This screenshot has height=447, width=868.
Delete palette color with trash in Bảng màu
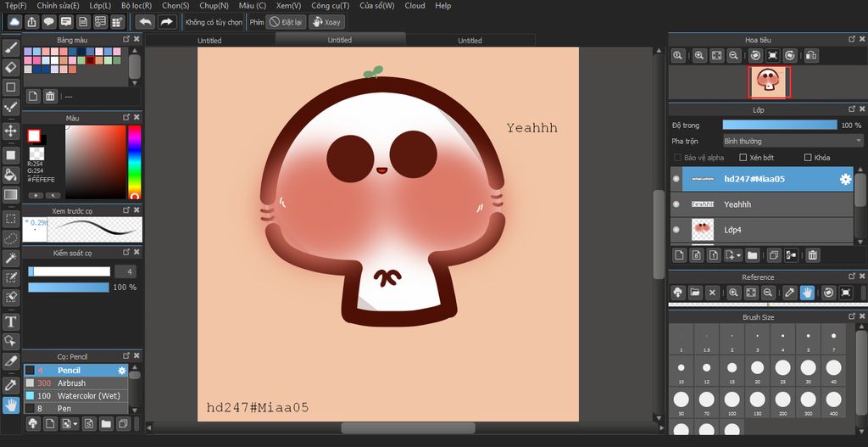50,97
